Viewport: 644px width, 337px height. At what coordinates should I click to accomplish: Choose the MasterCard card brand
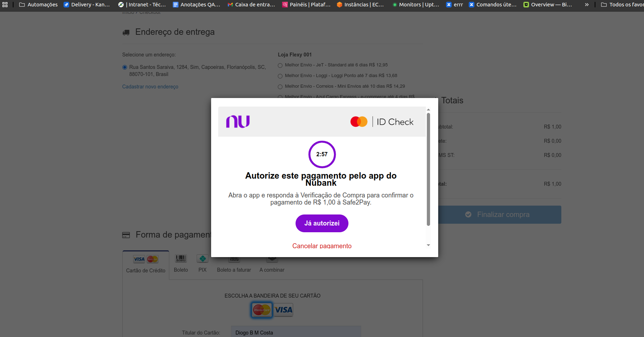[262, 310]
